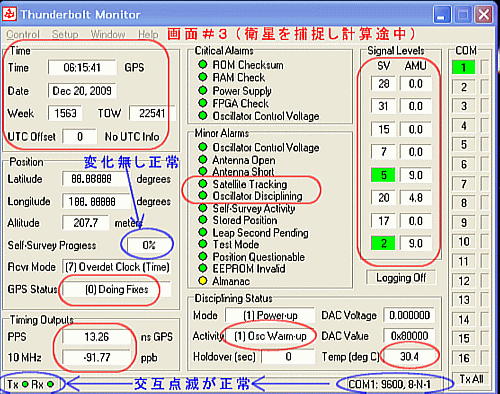Click the green SV 2 satellite cell

pyautogui.click(x=383, y=243)
